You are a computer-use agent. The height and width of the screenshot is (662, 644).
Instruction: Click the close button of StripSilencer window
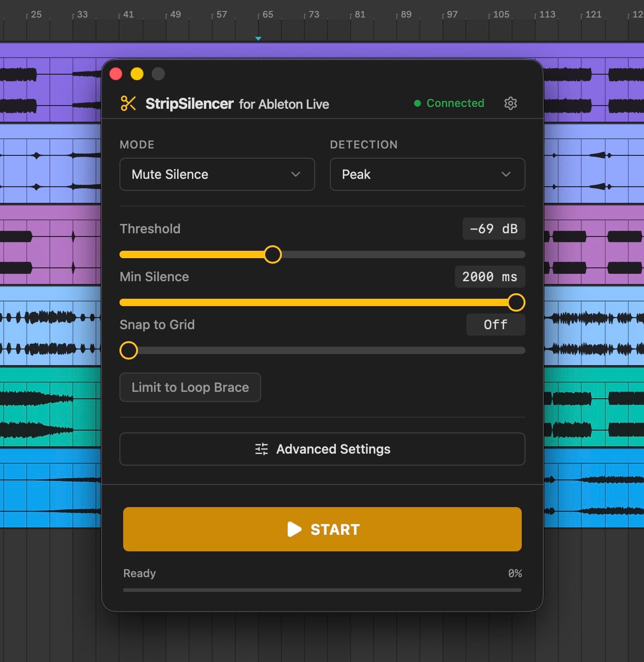[116, 74]
